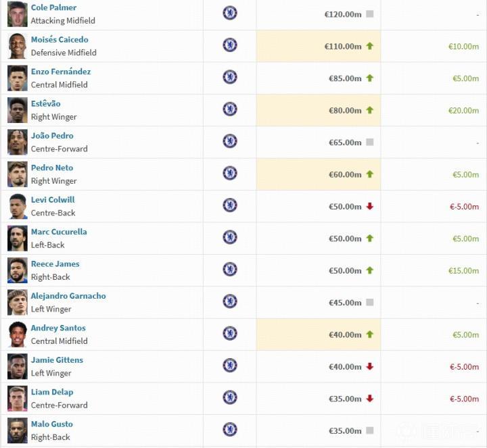
Task: Open Jamie Gittens profile link
Action: click(x=57, y=360)
